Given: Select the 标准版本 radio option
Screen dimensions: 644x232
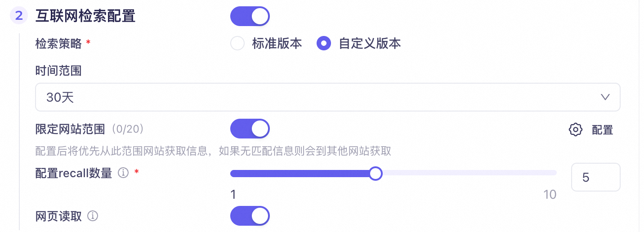Looking at the screenshot, I should point(237,44).
